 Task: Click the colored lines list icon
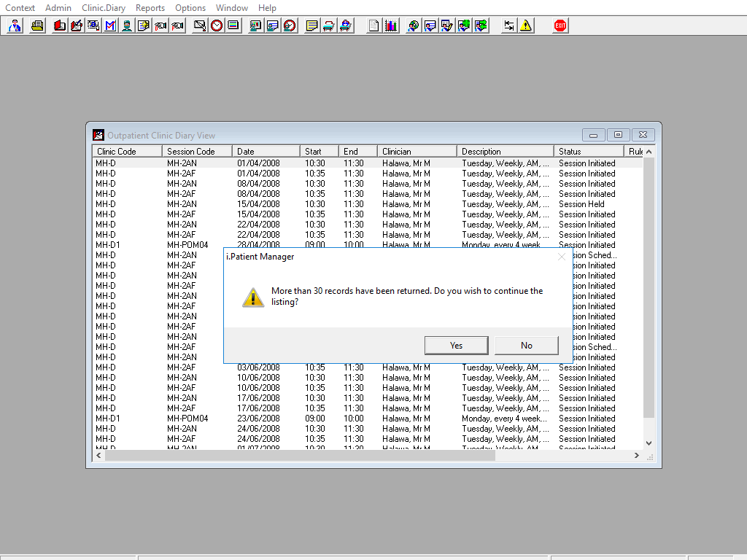coord(233,26)
